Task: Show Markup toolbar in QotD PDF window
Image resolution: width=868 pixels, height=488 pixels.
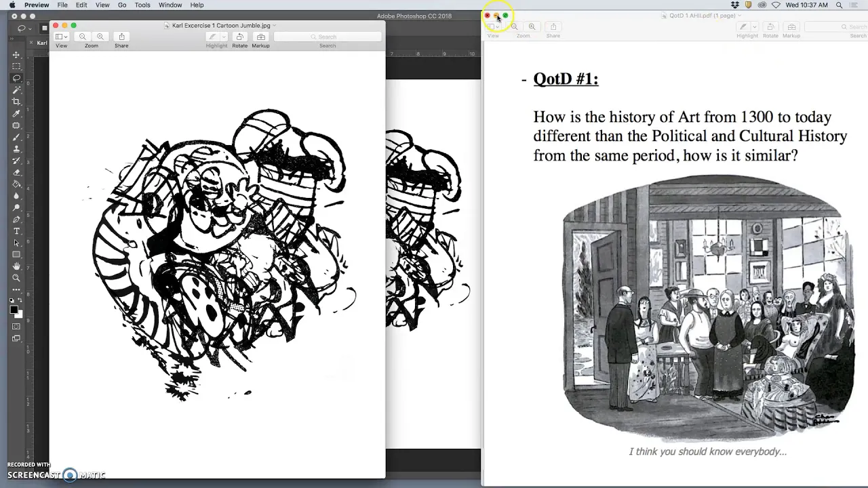Action: coord(791,26)
